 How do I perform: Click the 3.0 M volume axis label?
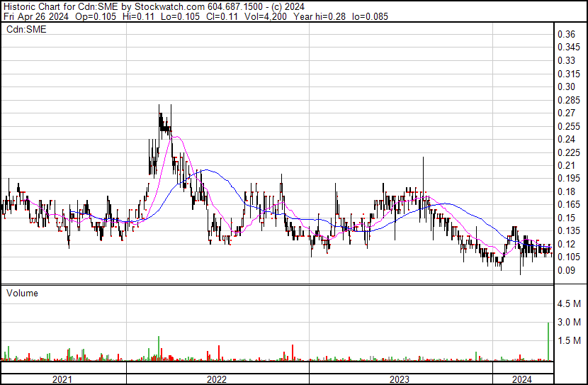point(569,322)
